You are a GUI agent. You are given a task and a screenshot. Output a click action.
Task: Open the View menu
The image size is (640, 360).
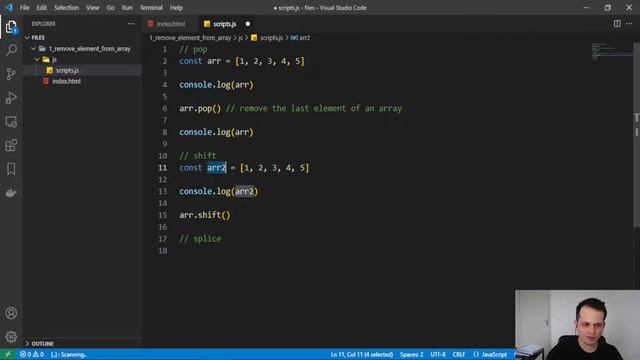coord(93,8)
